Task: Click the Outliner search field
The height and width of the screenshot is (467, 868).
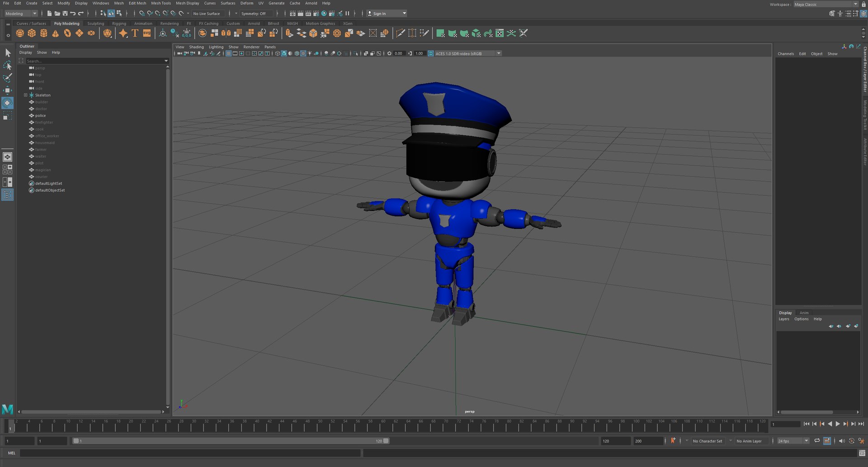Action: click(94, 61)
